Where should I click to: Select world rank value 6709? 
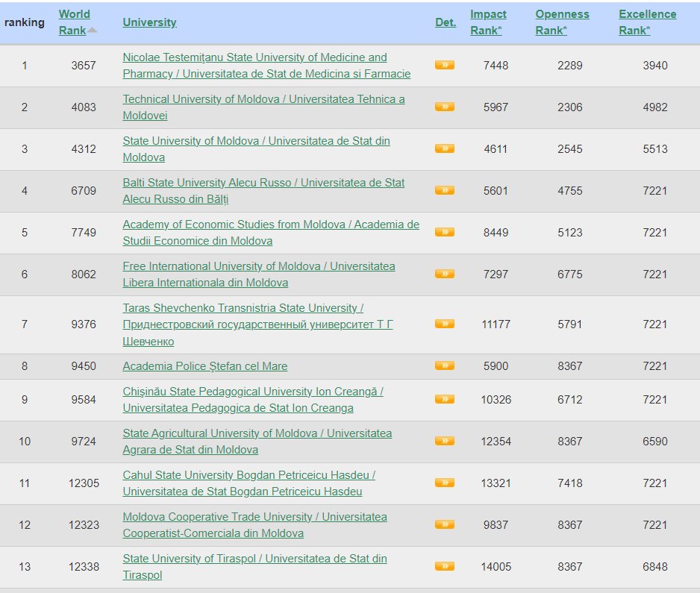point(84,190)
